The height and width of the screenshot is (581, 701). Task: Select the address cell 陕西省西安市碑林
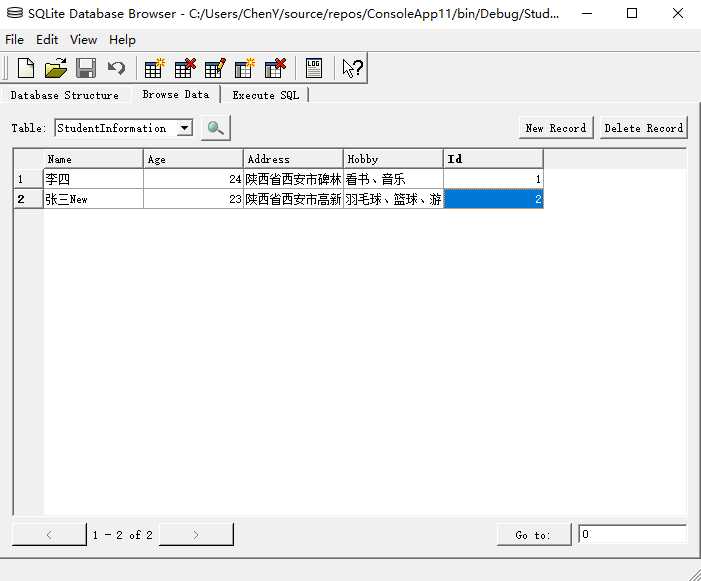(293, 179)
